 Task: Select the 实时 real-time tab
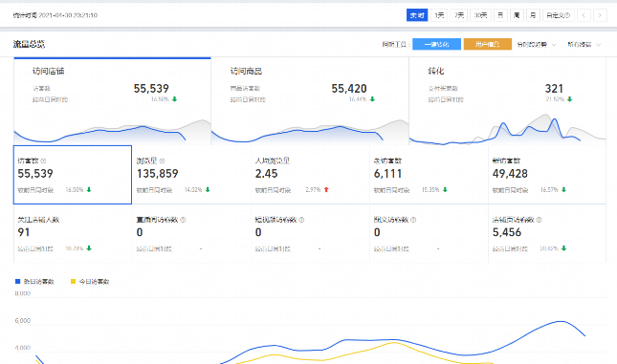[417, 15]
